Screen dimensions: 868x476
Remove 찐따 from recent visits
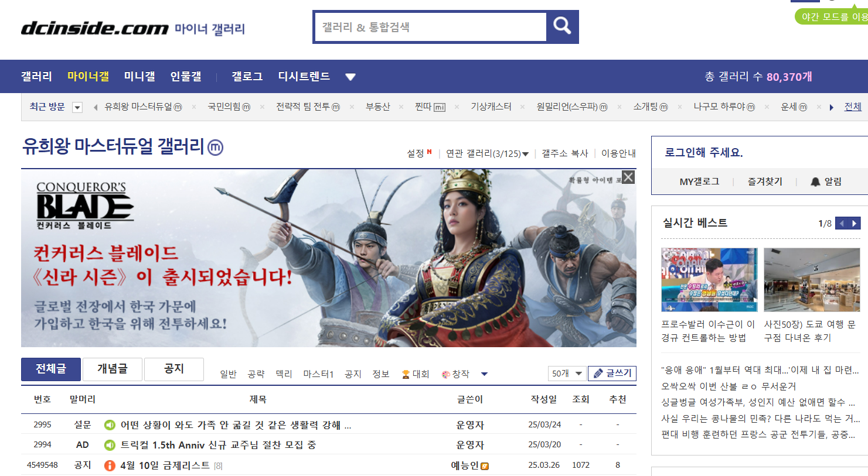[457, 107]
